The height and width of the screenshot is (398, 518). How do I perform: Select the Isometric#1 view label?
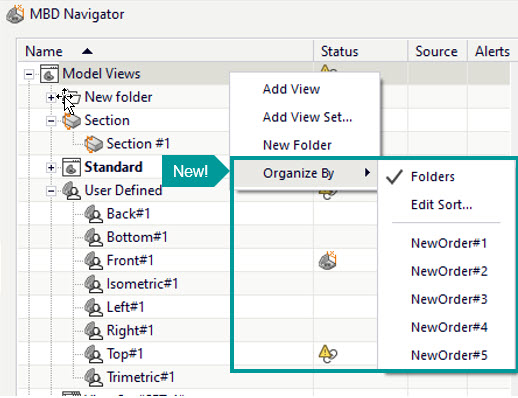pos(142,284)
